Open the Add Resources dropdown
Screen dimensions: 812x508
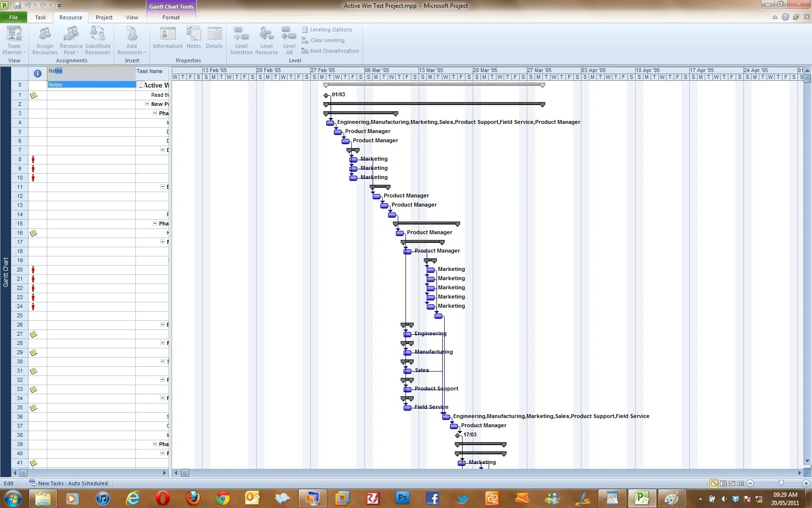coord(131,40)
